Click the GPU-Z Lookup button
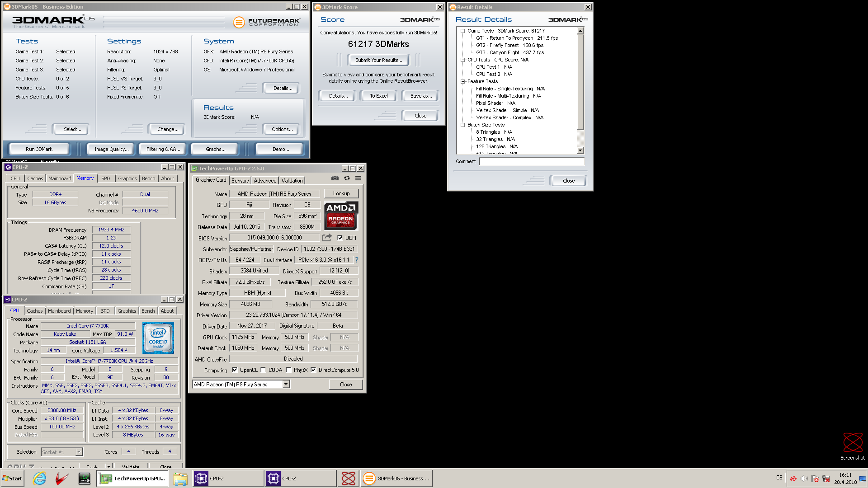Image resolution: width=868 pixels, height=488 pixels. (341, 193)
